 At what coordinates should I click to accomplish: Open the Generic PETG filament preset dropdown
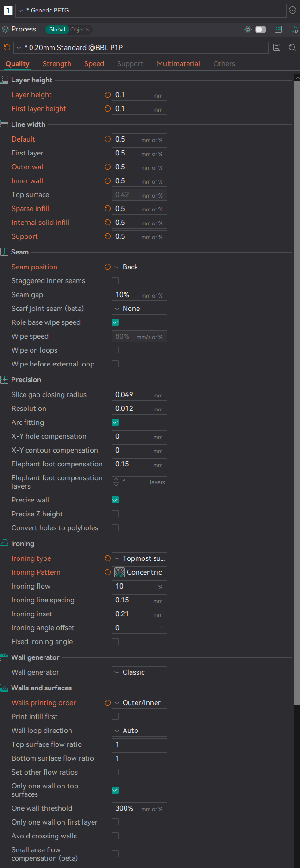[151, 10]
